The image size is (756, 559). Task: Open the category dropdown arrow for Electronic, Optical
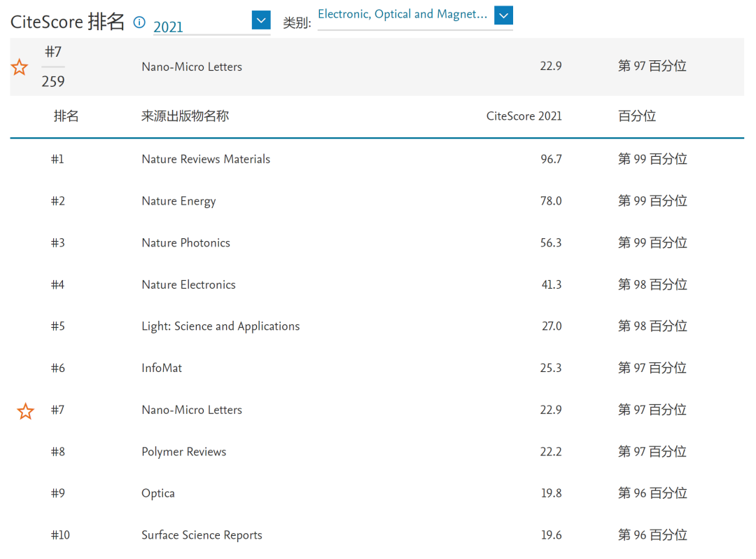coord(503,15)
